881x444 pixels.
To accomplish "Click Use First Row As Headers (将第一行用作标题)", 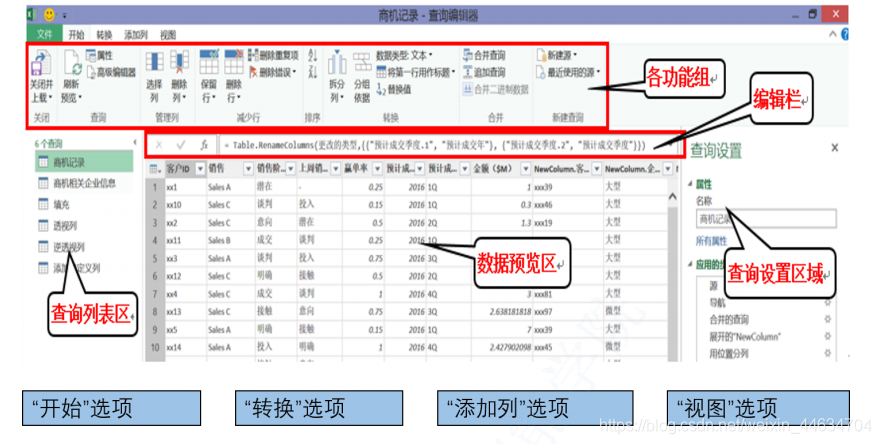I will [x=415, y=72].
